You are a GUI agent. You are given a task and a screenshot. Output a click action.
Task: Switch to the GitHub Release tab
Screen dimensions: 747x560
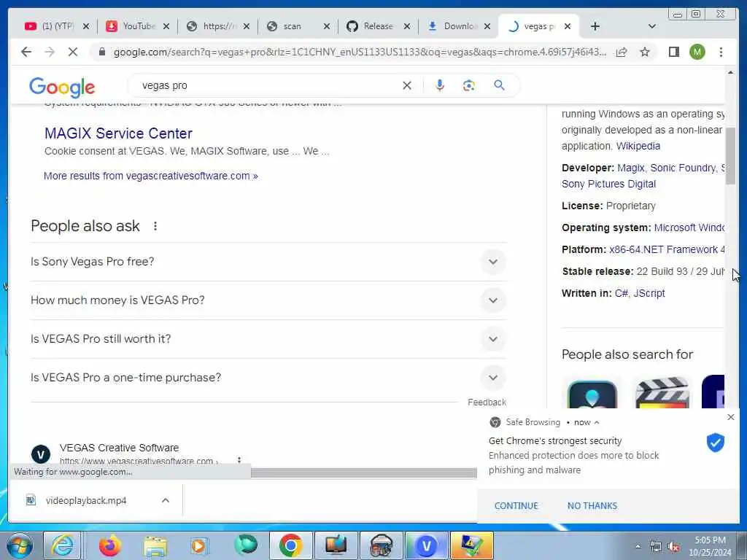click(378, 26)
